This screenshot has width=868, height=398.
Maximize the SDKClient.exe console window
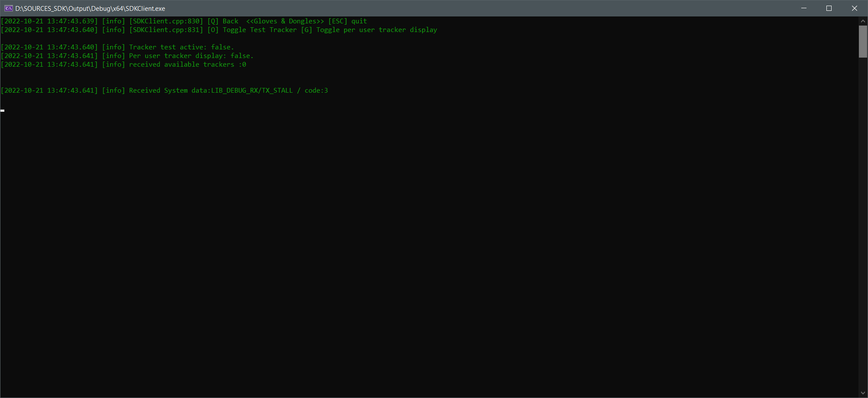[829, 8]
